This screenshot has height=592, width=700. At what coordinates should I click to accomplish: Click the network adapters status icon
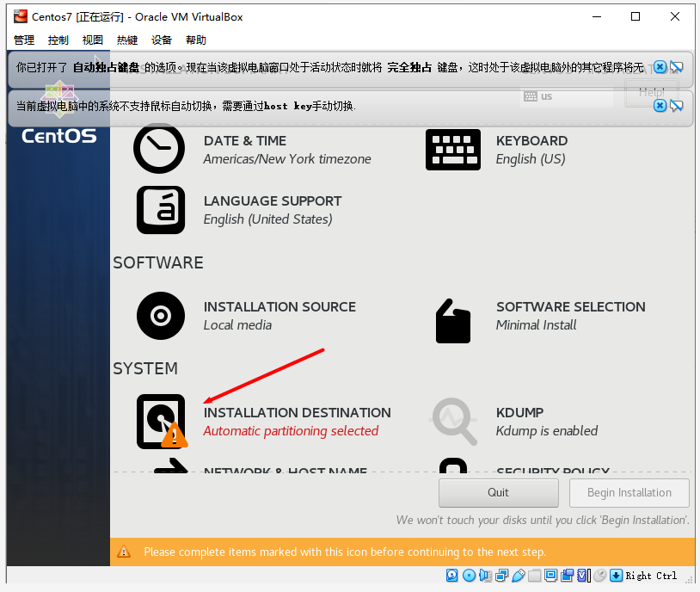click(502, 576)
